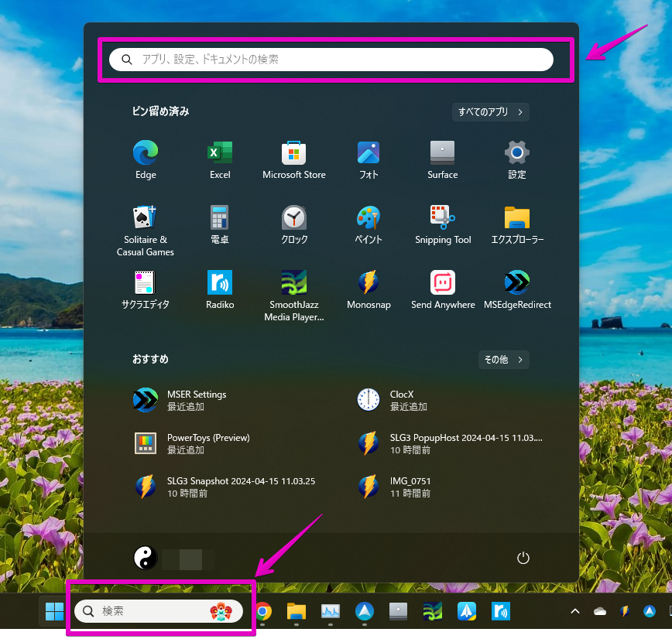This screenshot has width=672, height=639.
Task: Open OneDrive cloud tray icon
Action: [599, 611]
